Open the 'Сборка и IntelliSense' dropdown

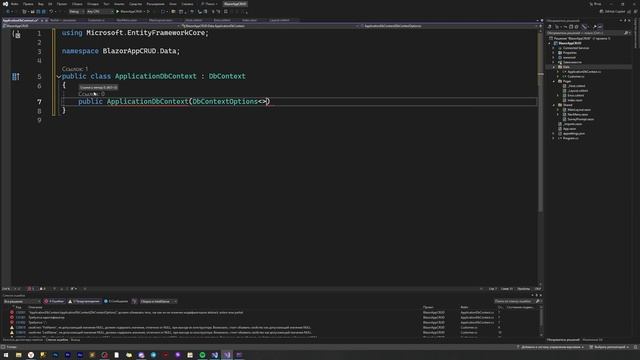click(x=158, y=301)
